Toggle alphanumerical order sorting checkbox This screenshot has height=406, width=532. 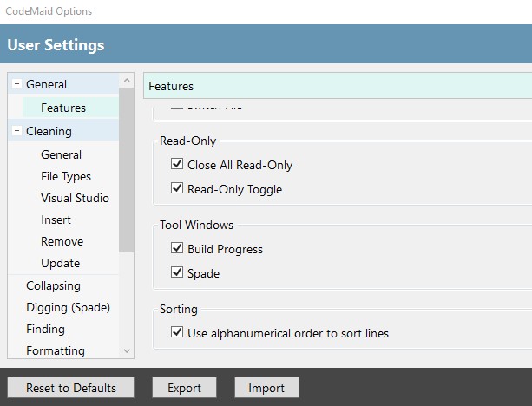177,332
